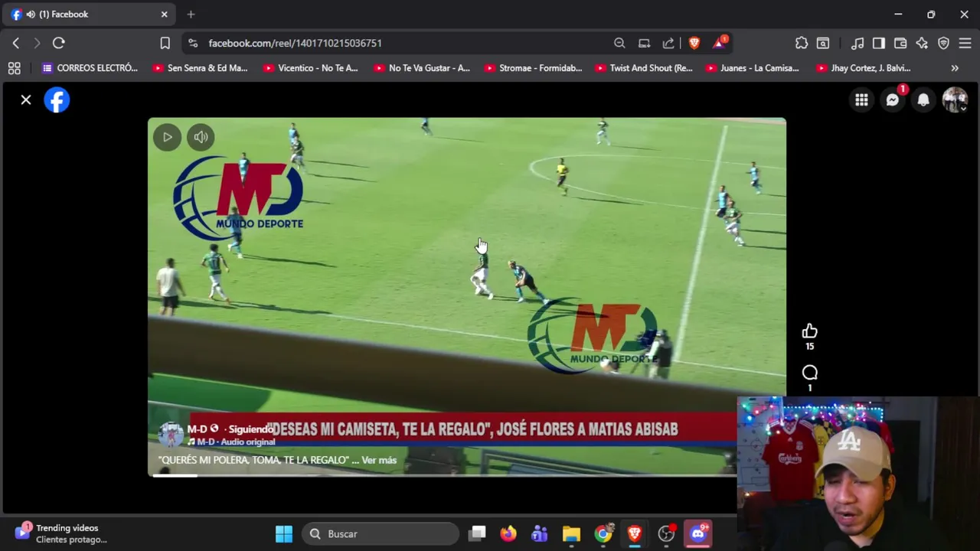Viewport: 980px width, 551px height.
Task: Open Messenger chats
Action: pos(893,100)
